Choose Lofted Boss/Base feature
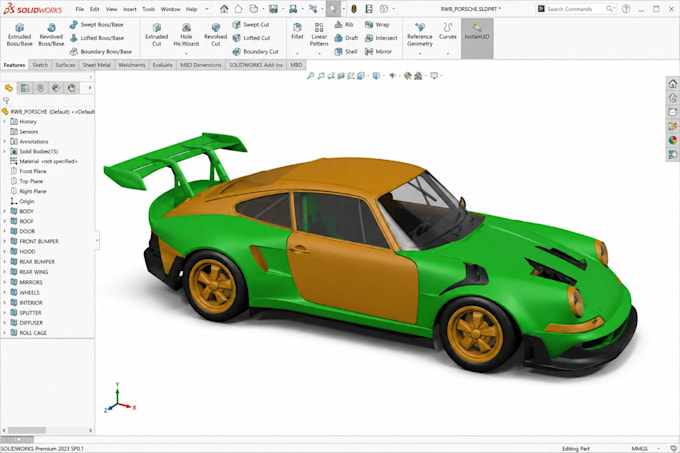This screenshot has width=680, height=453. [96, 38]
